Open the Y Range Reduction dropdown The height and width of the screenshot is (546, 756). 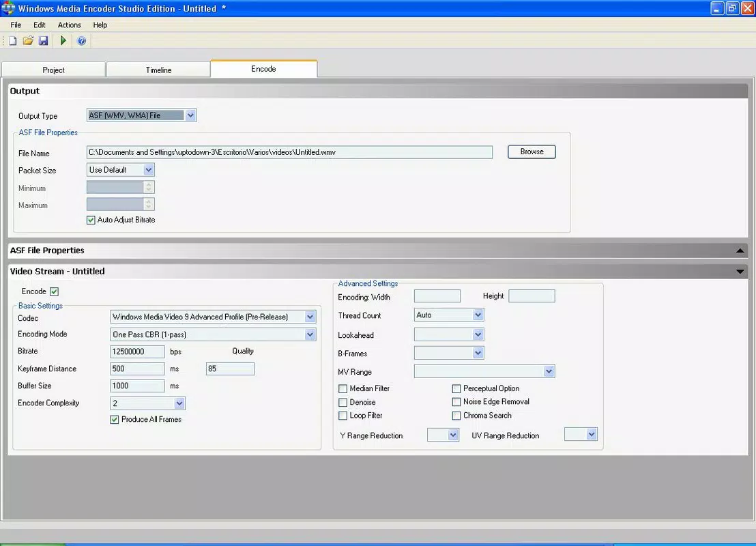point(443,435)
